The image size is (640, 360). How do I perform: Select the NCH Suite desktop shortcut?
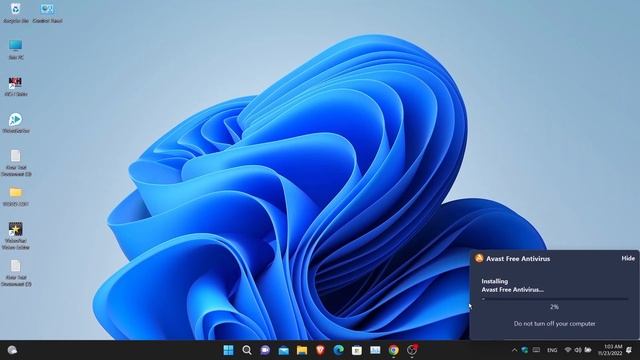(16, 86)
